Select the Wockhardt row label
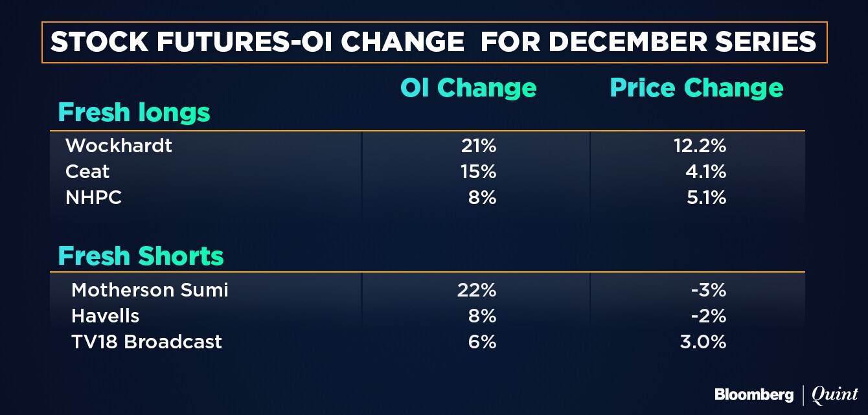 pos(119,146)
